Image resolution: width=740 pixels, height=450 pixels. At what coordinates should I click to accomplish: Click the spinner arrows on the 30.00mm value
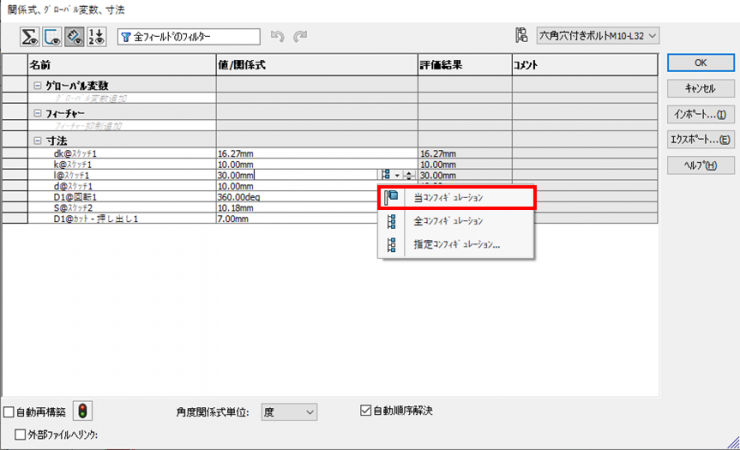point(408,175)
